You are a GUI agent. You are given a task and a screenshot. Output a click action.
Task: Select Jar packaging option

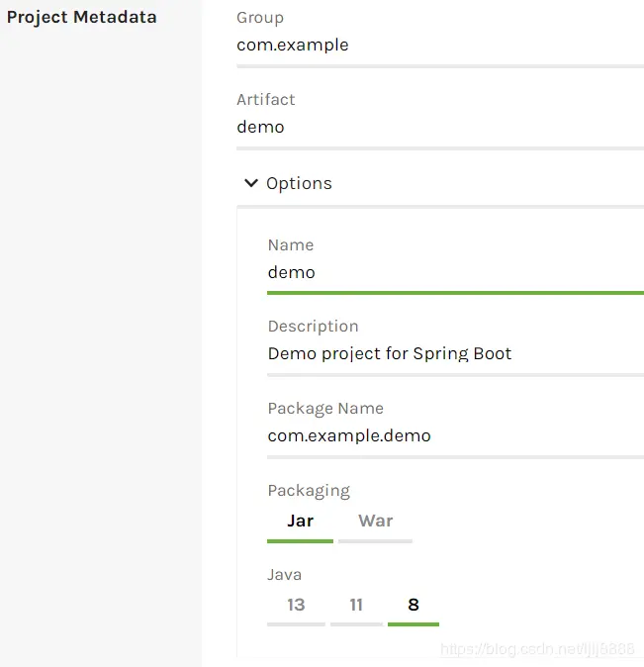[x=300, y=522]
